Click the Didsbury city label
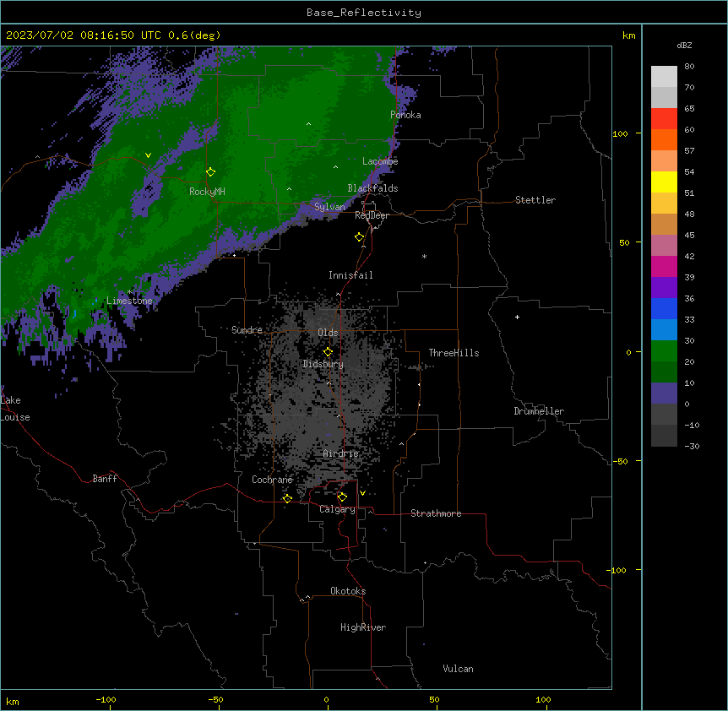 (x=323, y=364)
